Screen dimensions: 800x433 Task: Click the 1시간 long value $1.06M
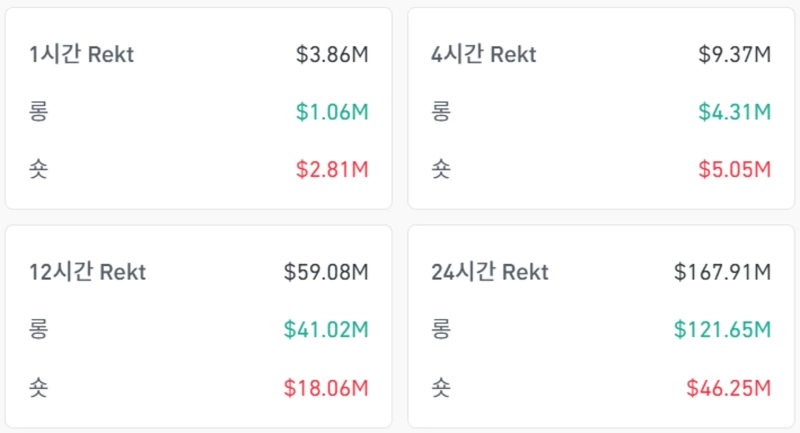tap(332, 112)
